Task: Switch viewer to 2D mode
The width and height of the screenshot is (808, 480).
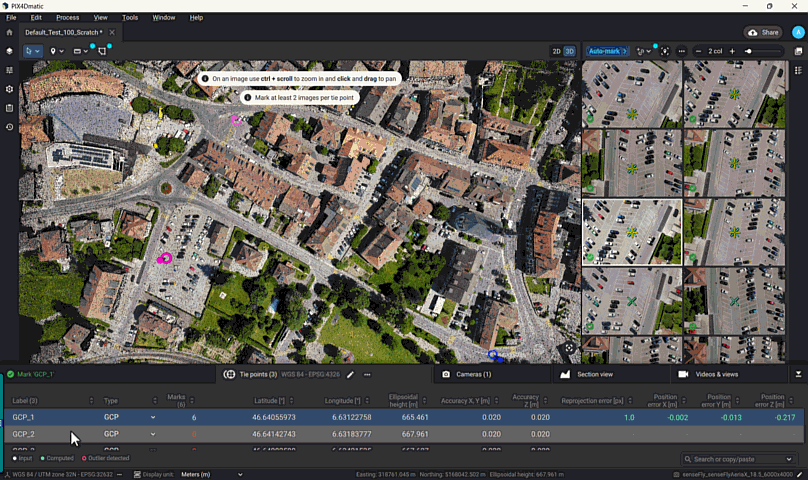Action: pos(557,51)
